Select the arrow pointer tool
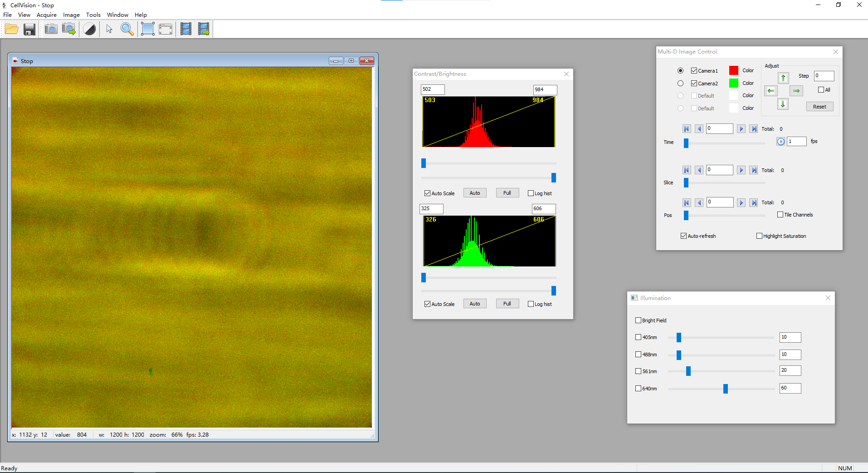The width and height of the screenshot is (868, 473). (109, 30)
